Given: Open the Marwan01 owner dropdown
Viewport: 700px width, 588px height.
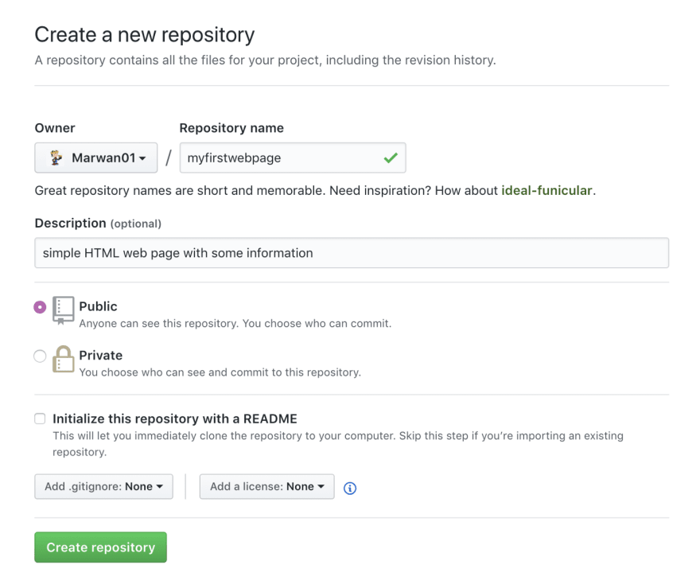Looking at the screenshot, I should point(96,158).
